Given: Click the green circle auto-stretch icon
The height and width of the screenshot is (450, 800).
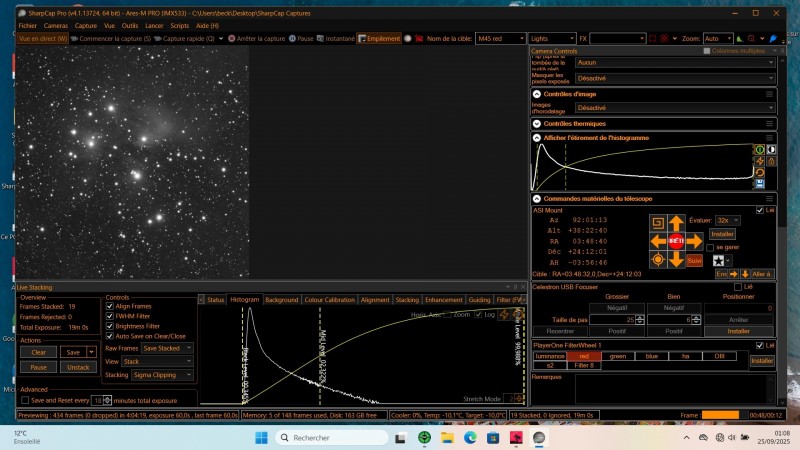Looking at the screenshot, I should pos(759,149).
